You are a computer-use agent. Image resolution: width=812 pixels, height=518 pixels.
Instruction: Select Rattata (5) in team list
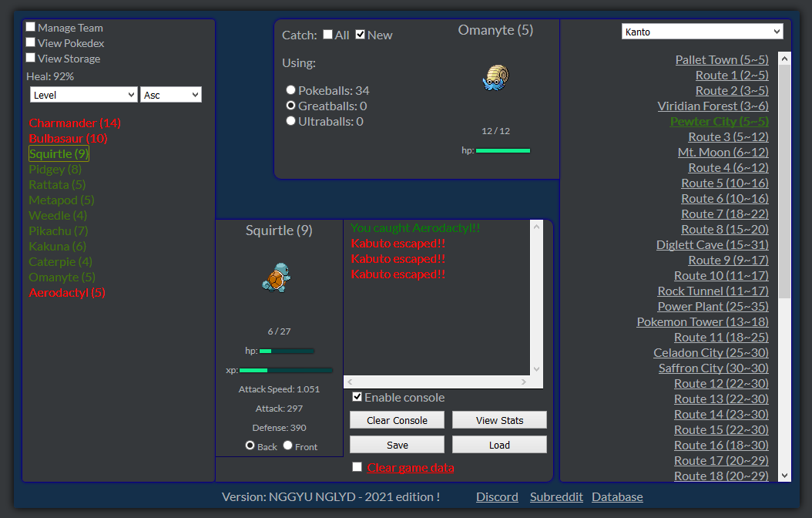pos(57,184)
